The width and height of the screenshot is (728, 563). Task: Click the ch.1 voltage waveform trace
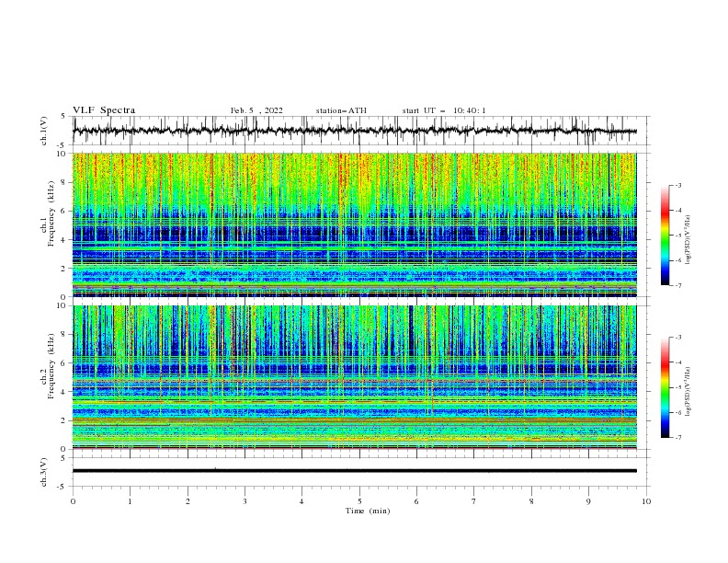click(x=354, y=131)
